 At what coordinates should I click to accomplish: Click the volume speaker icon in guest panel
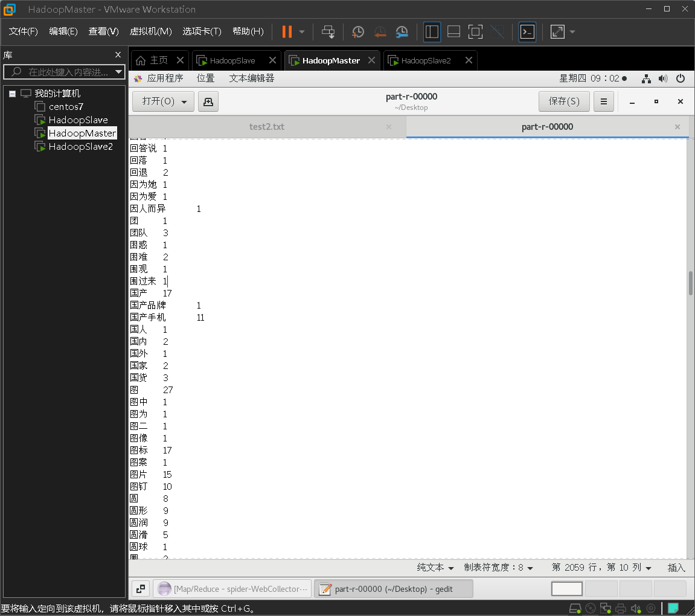point(663,79)
